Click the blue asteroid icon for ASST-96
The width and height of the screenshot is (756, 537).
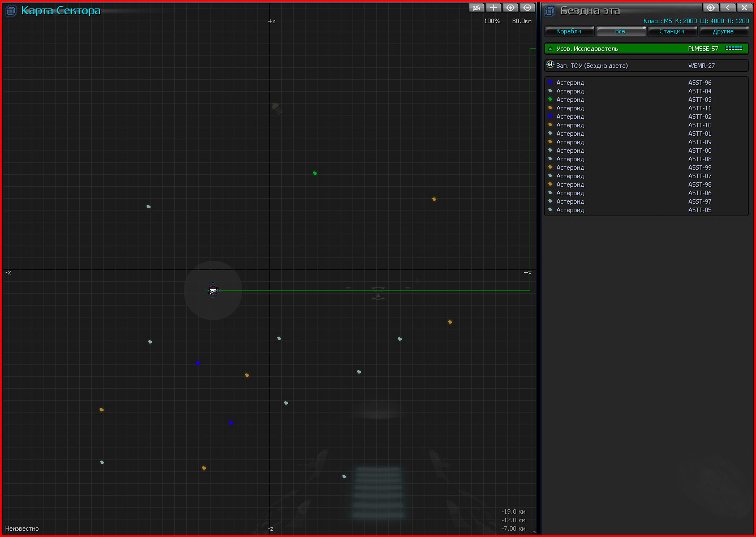[x=550, y=82]
